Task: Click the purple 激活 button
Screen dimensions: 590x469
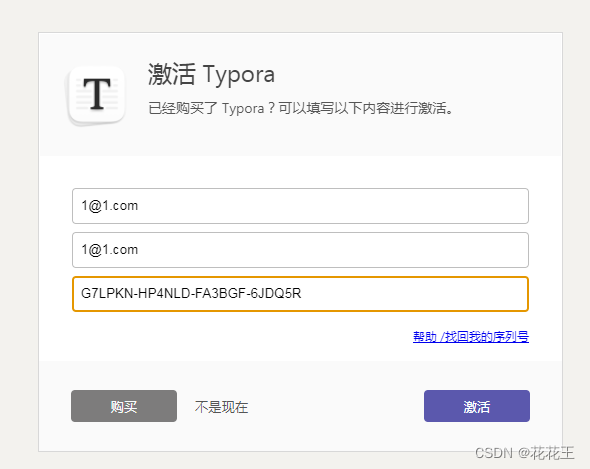Action: click(477, 406)
